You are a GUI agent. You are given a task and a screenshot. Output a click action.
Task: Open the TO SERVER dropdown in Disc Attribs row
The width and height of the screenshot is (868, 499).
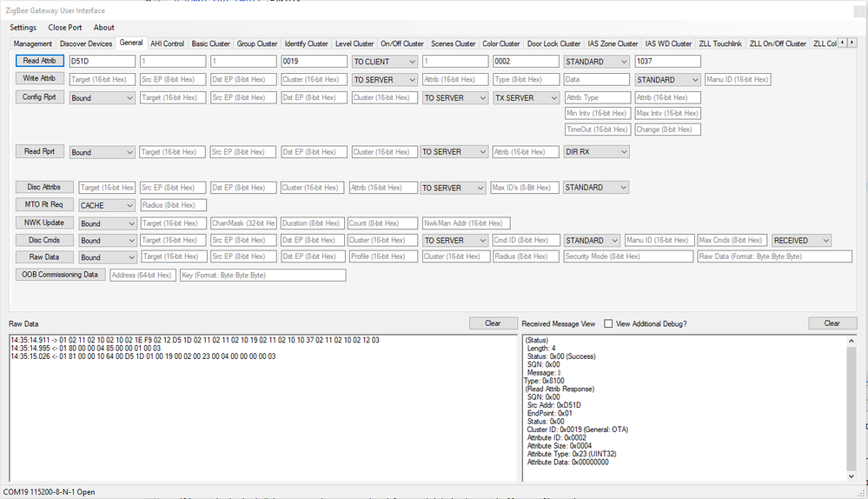[453, 188]
